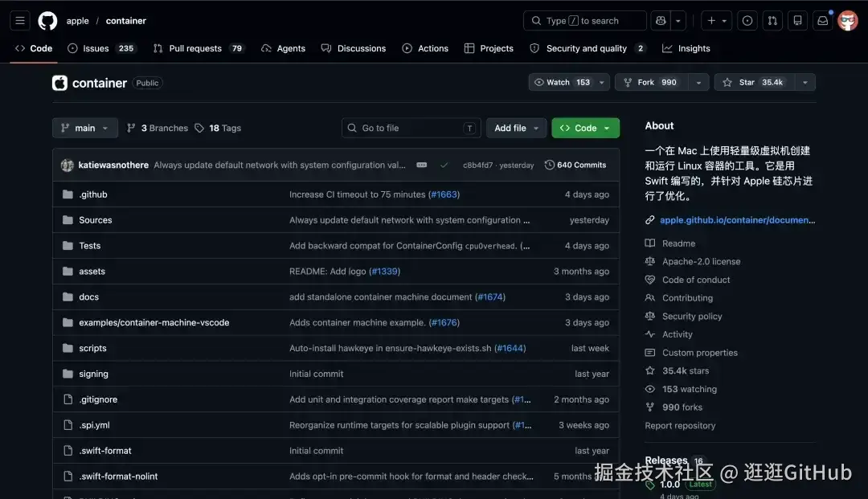Expand the Star lists dropdown arrow
Screen dimensions: 868x499
(x=805, y=83)
